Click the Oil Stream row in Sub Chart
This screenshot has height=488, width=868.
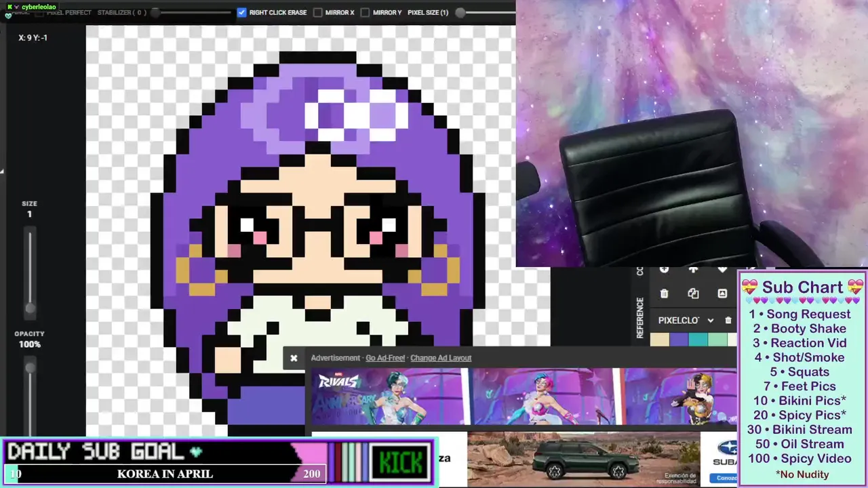pyautogui.click(x=800, y=444)
